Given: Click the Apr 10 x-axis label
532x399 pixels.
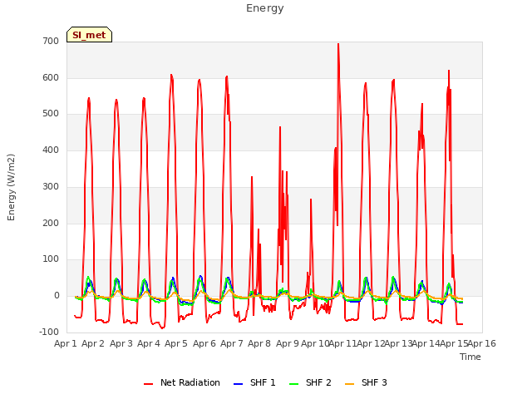Looking at the screenshot, I should (x=315, y=343).
